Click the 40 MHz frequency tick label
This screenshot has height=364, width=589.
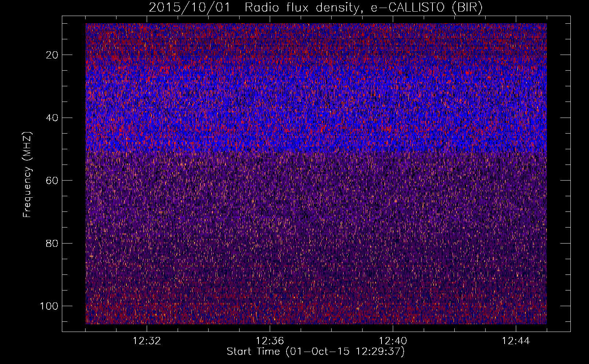point(52,118)
